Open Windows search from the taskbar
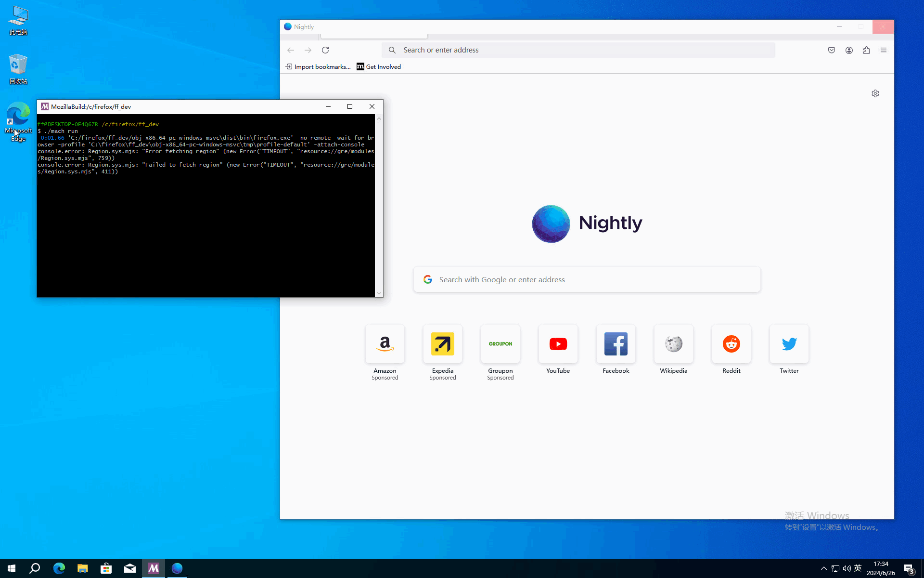The image size is (924, 578). [x=34, y=568]
